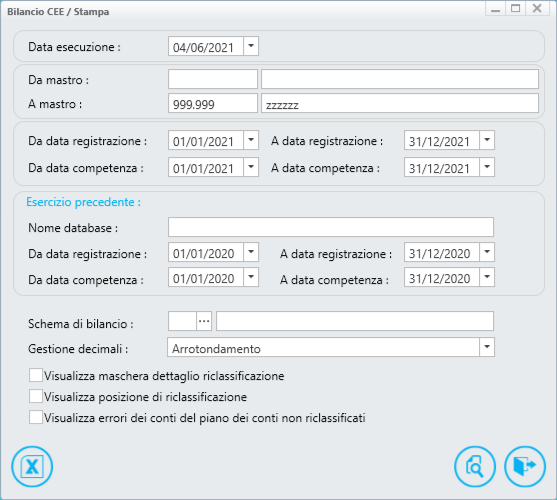Click the A mastro zzzzzz description field
Screen dimensions: 557x500
[400, 103]
